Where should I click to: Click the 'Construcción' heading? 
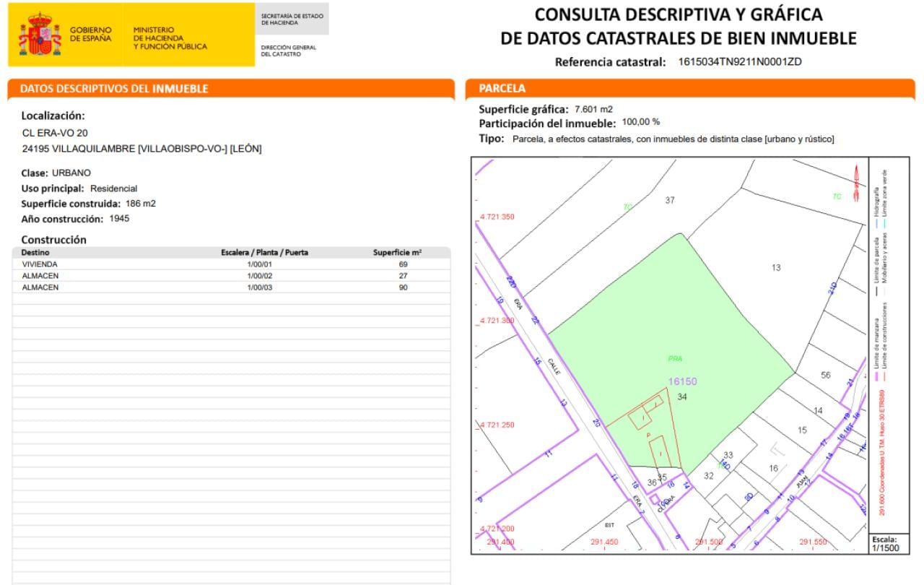[x=54, y=240]
